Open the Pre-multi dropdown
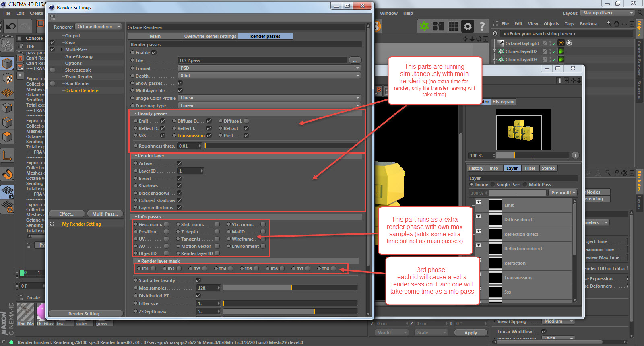The width and height of the screenshot is (644, 346). point(563,193)
